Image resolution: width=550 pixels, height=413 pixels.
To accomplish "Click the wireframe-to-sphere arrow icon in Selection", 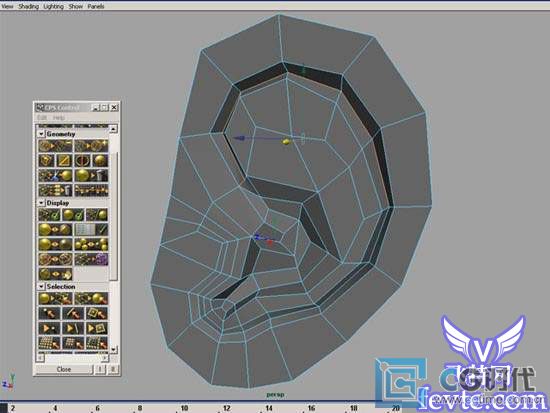I will pos(91,299).
